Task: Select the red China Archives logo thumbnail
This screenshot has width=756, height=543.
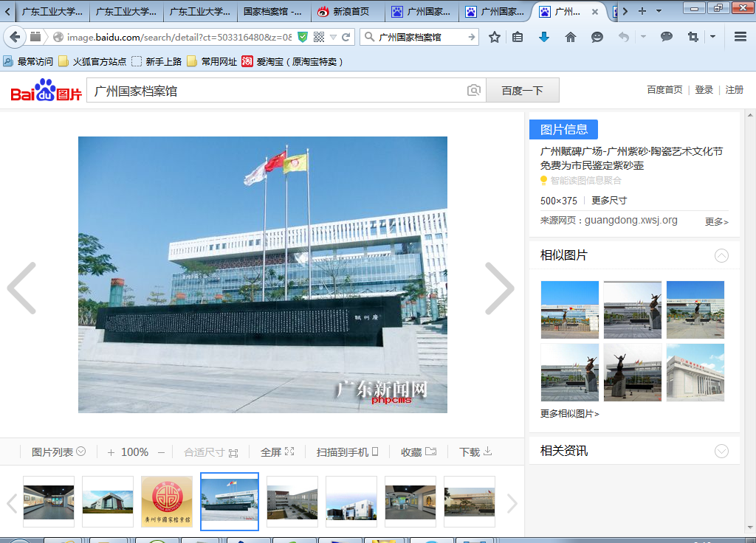Action: [x=167, y=501]
